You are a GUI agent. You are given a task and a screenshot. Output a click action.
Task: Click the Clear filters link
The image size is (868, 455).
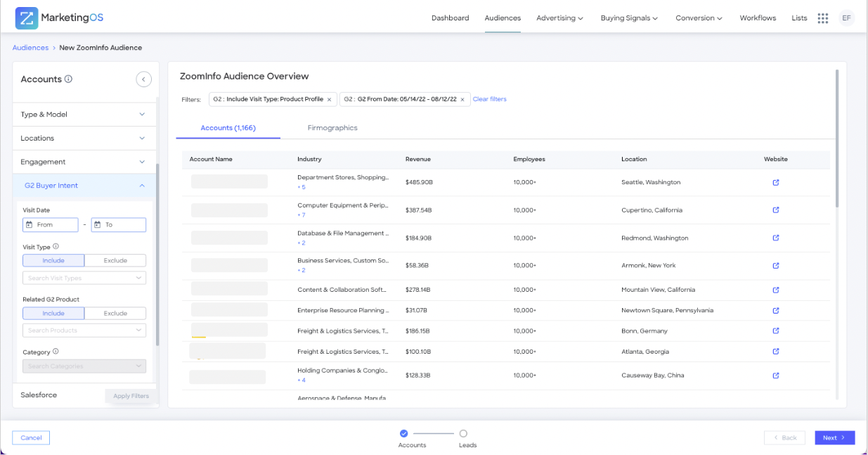(x=490, y=99)
